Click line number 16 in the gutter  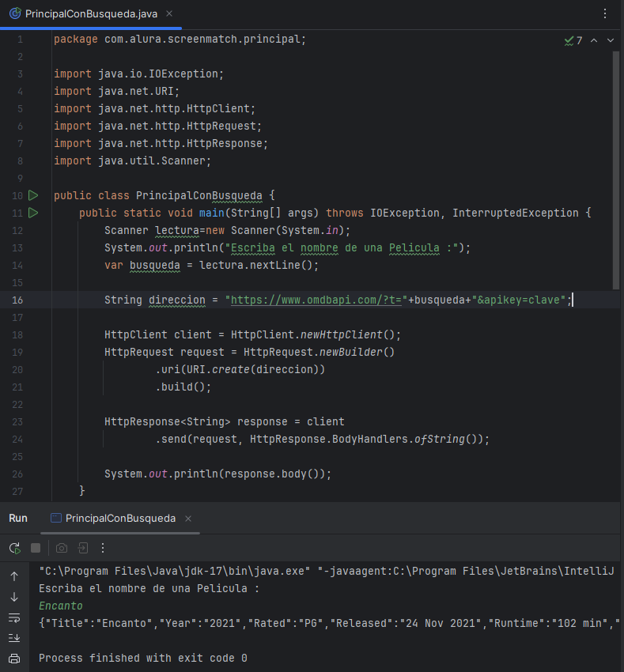17,300
